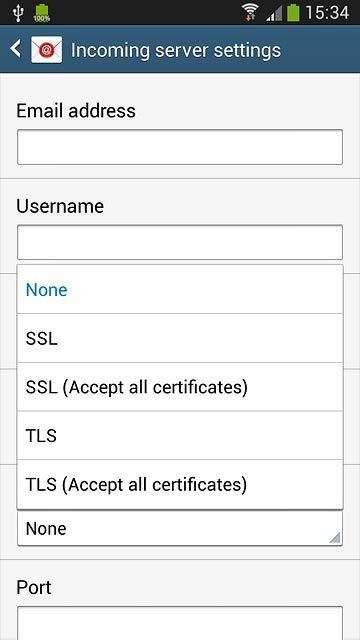This screenshot has width=360, height=640.
Task: Tap the back arrow in header
Action: [16, 49]
